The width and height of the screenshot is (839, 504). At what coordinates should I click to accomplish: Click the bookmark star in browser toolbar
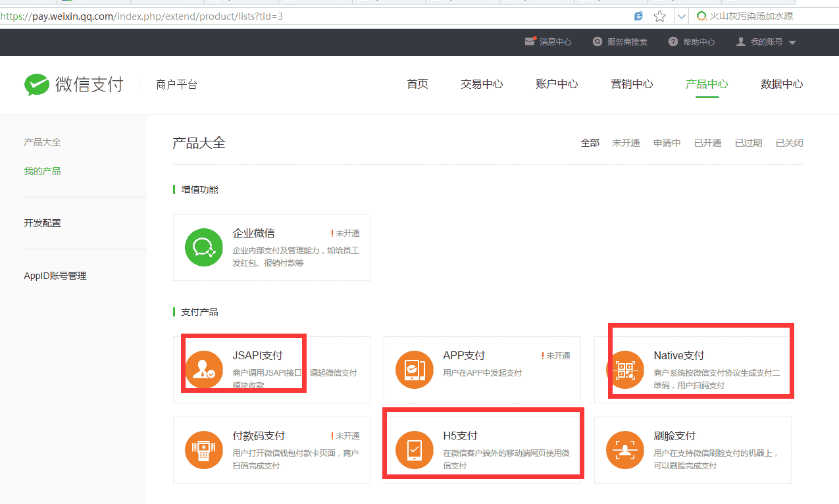click(659, 15)
